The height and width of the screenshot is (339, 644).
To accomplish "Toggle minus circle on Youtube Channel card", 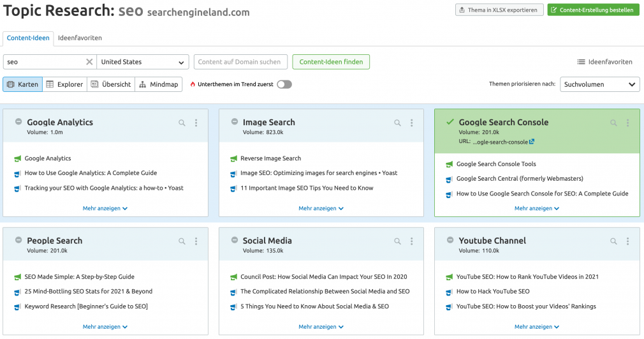I will coord(450,240).
